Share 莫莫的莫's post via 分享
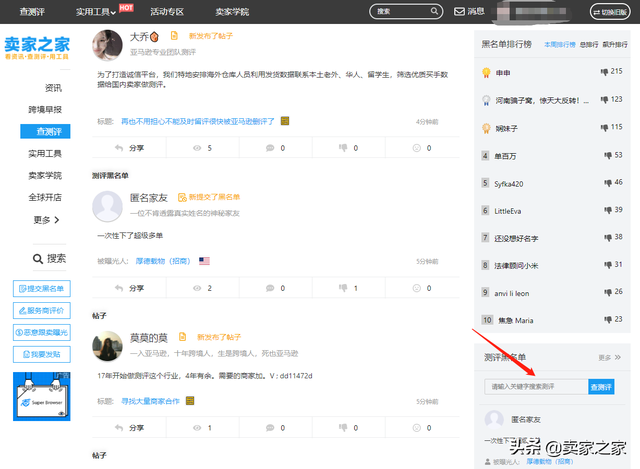This screenshot has width=640, height=469. point(129,428)
